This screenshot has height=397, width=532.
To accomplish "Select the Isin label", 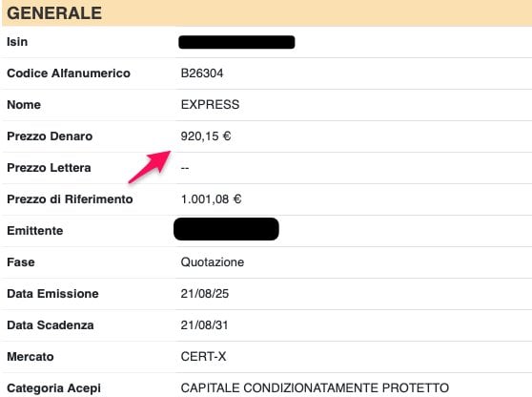I will click(x=17, y=42).
